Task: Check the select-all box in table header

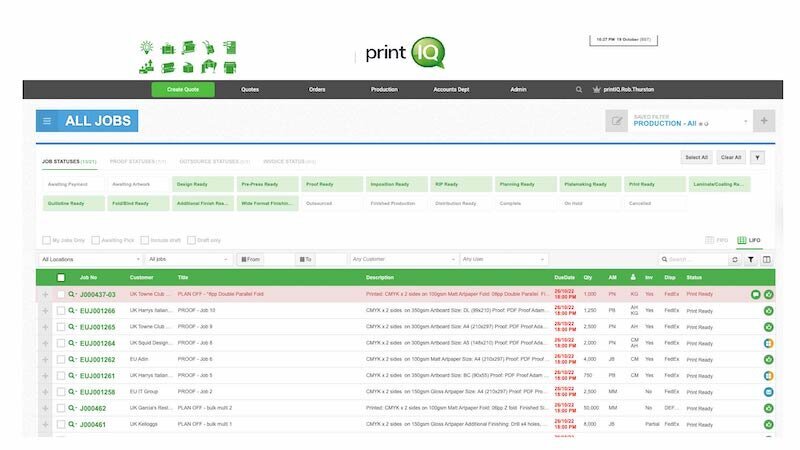Action: click(61, 277)
